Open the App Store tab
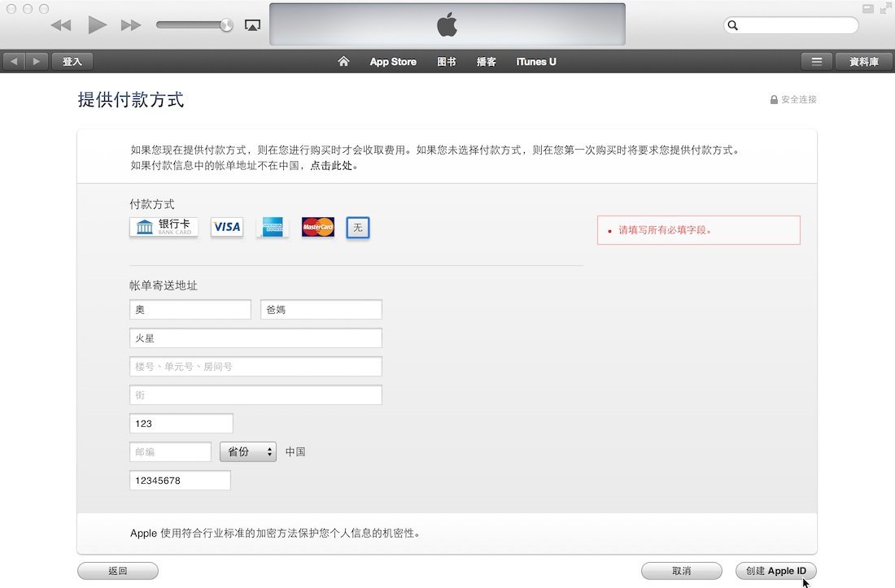895x588 pixels. pyautogui.click(x=393, y=62)
